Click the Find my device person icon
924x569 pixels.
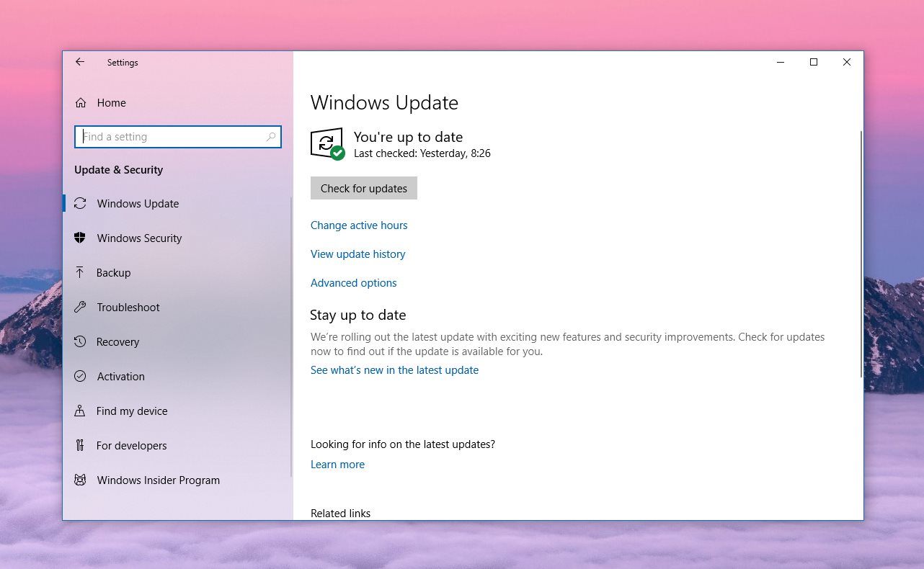click(80, 411)
